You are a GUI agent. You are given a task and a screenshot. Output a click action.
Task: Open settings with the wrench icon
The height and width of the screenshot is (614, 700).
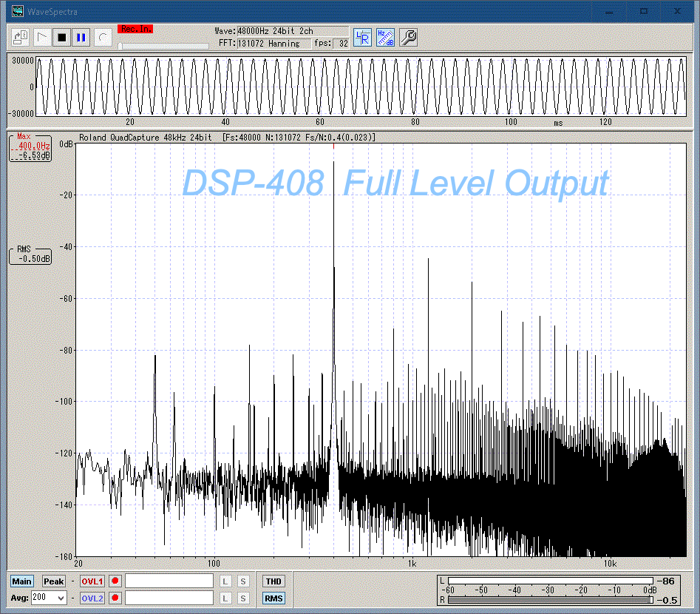pyautogui.click(x=408, y=38)
